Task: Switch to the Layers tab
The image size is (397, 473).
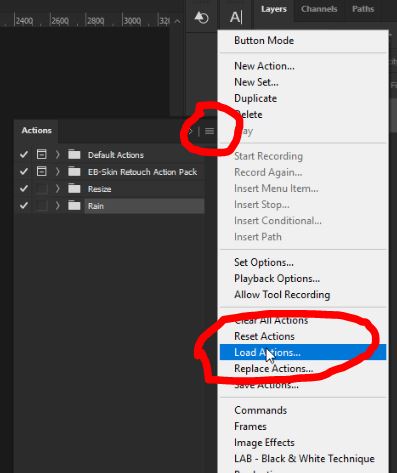Action: pos(274,9)
